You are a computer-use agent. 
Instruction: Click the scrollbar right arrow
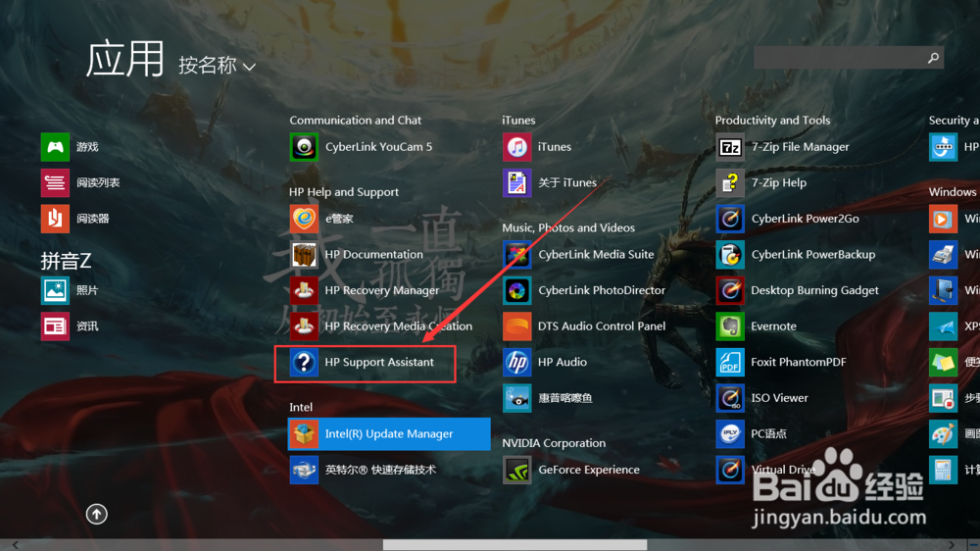point(952,545)
